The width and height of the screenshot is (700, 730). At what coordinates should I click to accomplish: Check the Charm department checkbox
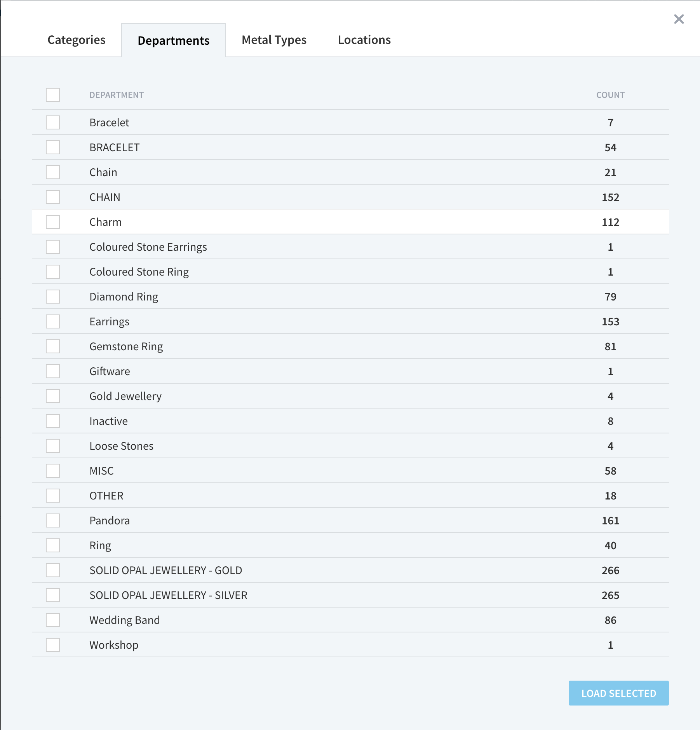point(53,222)
